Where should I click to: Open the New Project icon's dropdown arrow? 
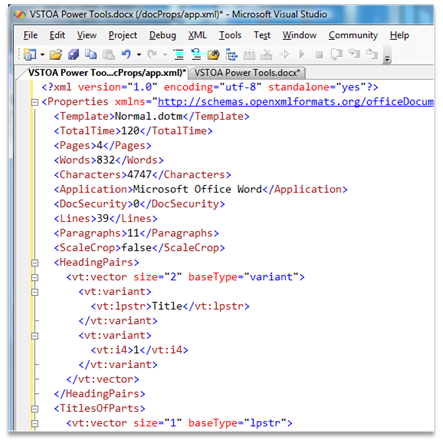point(42,54)
